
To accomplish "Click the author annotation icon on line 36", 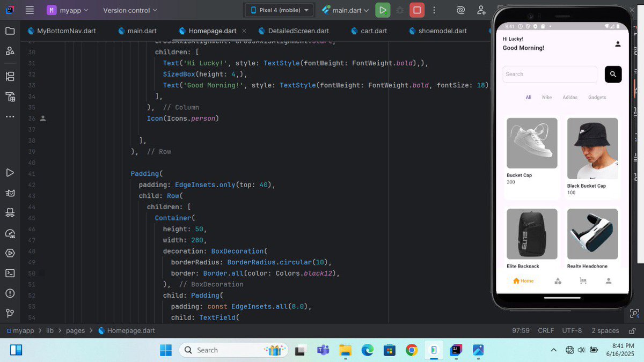I will [43, 118].
